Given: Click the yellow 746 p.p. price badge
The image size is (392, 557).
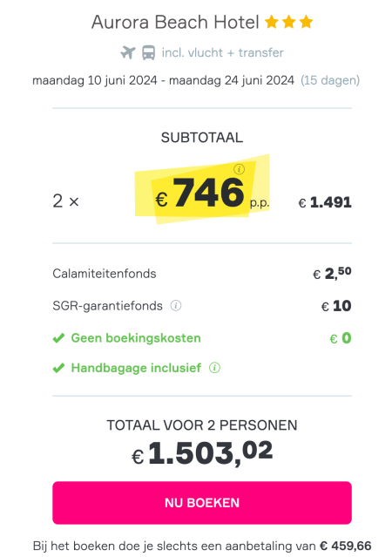Looking at the screenshot, I should [202, 189].
